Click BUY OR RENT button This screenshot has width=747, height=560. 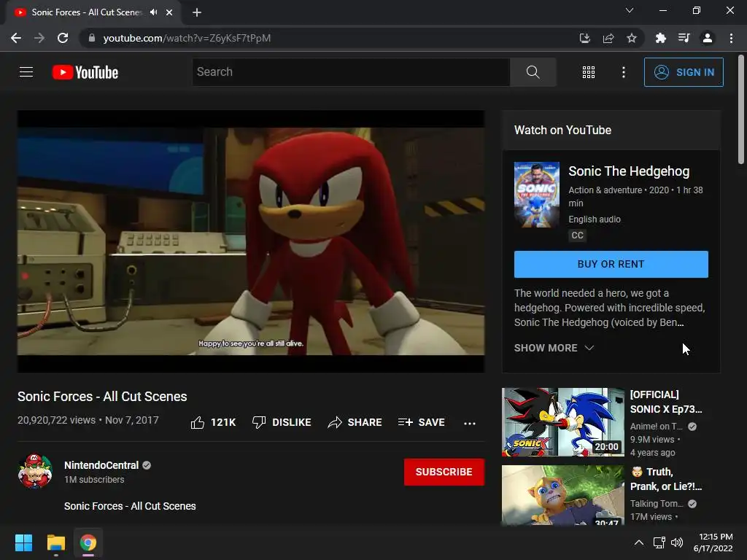[611, 264]
